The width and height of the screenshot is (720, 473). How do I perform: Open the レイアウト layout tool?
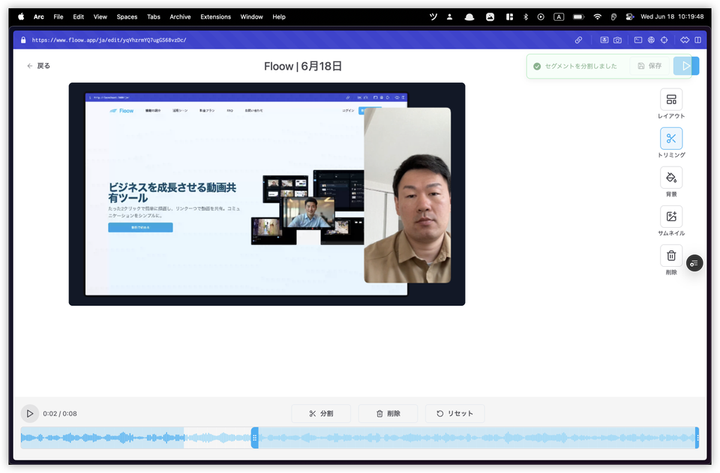point(671,100)
